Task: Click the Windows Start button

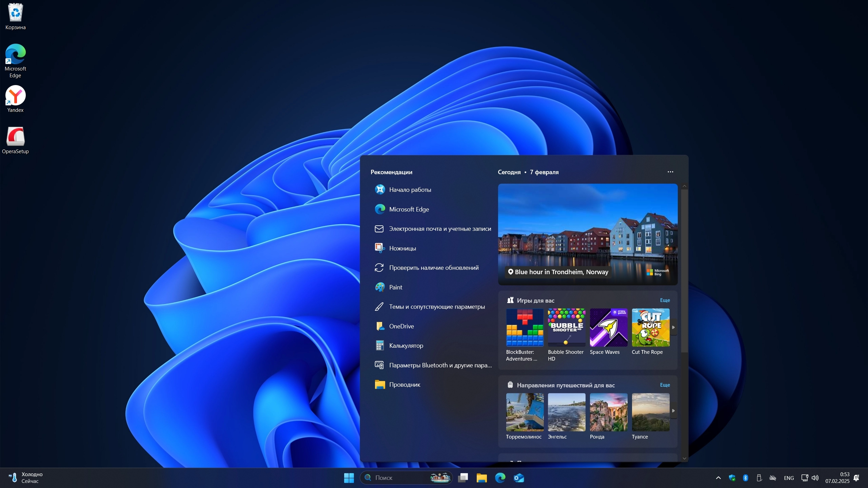Action: 349,478
